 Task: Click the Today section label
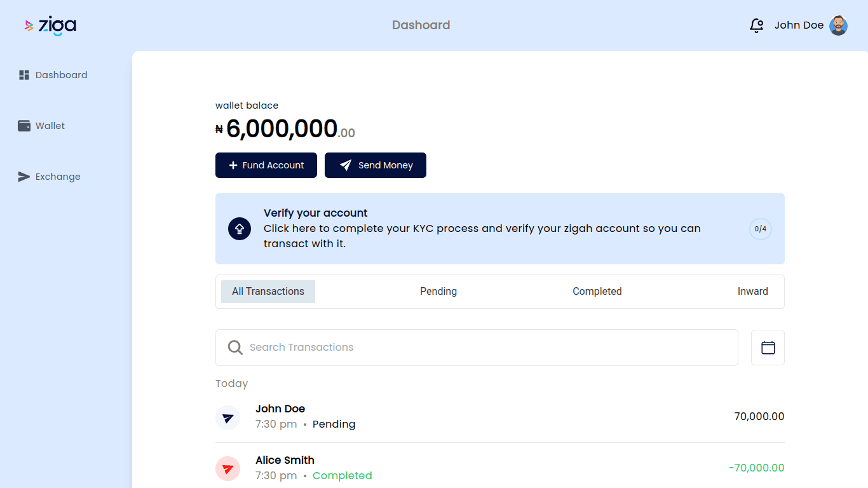point(232,384)
